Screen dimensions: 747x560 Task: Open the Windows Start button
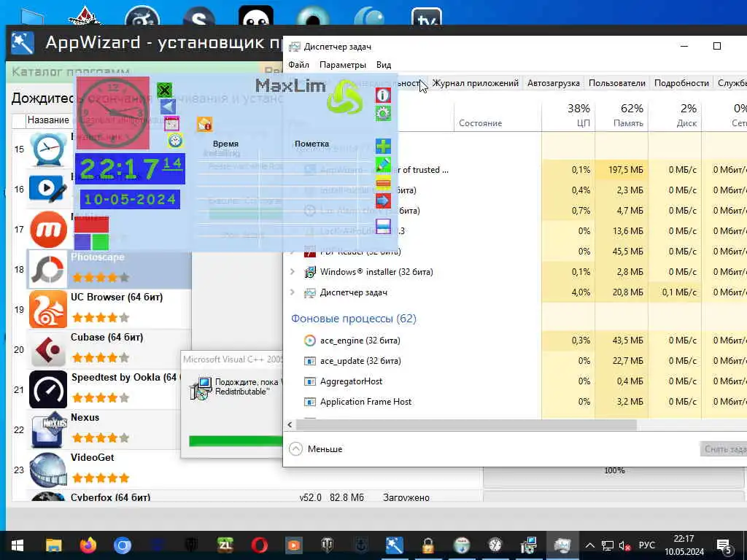pyautogui.click(x=18, y=545)
